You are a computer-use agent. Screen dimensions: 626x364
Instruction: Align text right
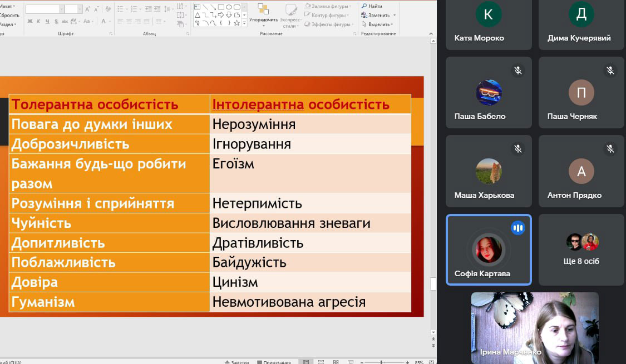point(138,22)
